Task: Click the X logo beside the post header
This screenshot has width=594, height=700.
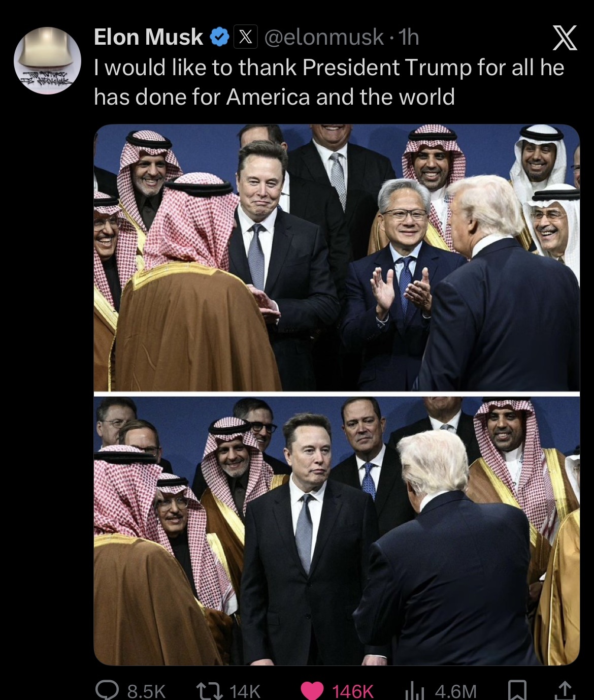Action: 564,39
